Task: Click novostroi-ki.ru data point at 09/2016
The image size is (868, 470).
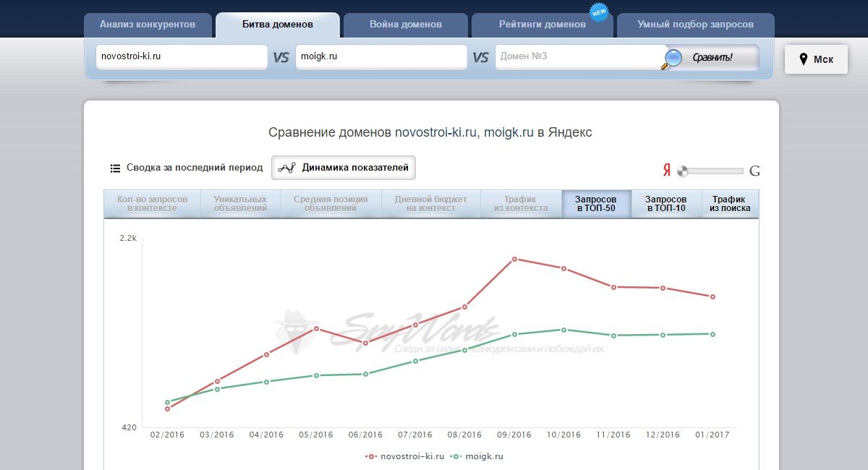Action: click(514, 259)
